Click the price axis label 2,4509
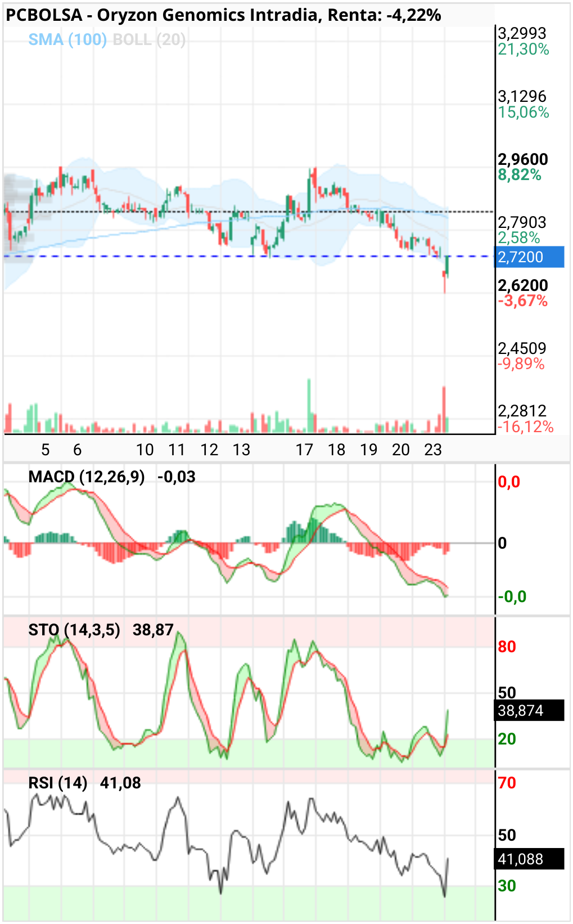573x924 pixels. coord(522,348)
